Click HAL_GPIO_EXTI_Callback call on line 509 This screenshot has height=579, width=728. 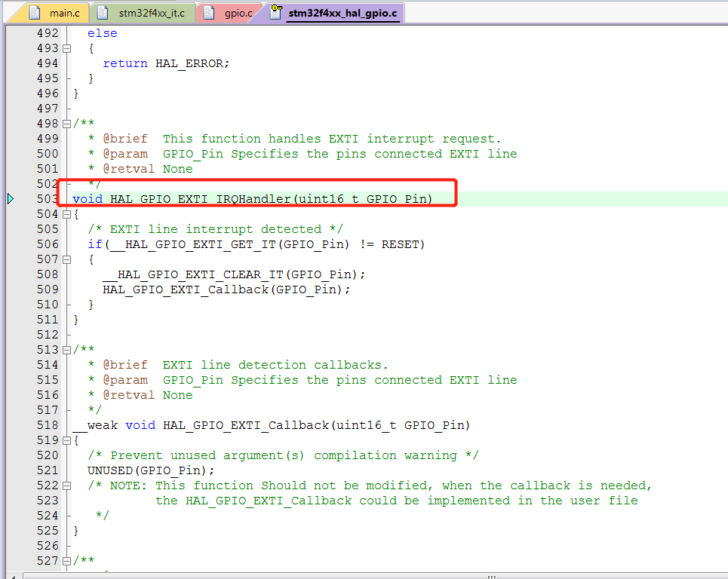point(186,289)
